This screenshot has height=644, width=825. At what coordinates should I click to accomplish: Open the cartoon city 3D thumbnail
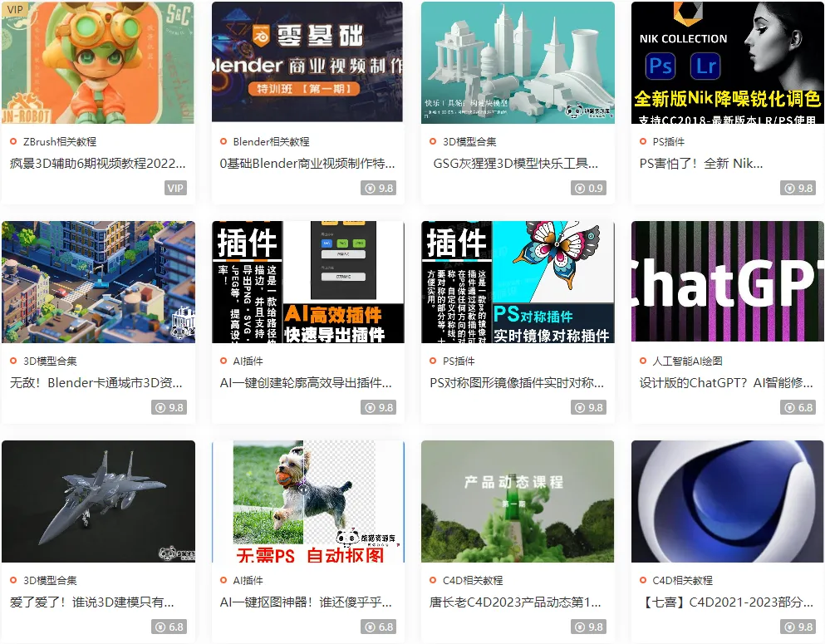click(98, 282)
